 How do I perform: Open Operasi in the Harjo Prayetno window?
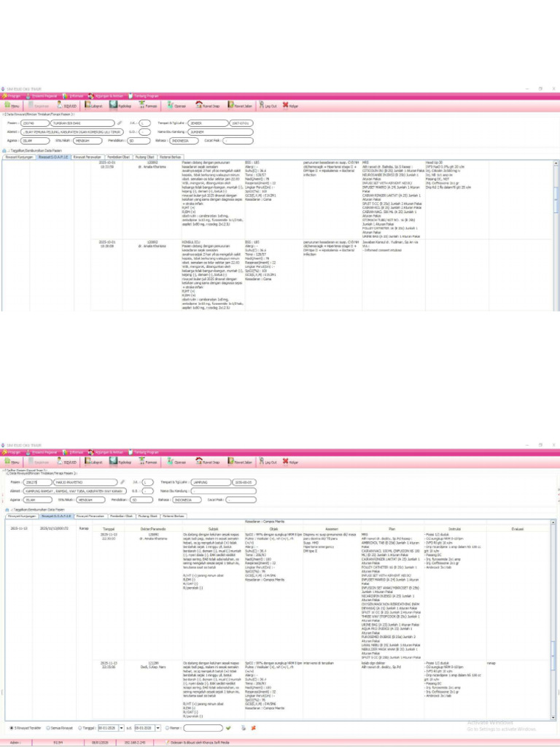(x=176, y=462)
